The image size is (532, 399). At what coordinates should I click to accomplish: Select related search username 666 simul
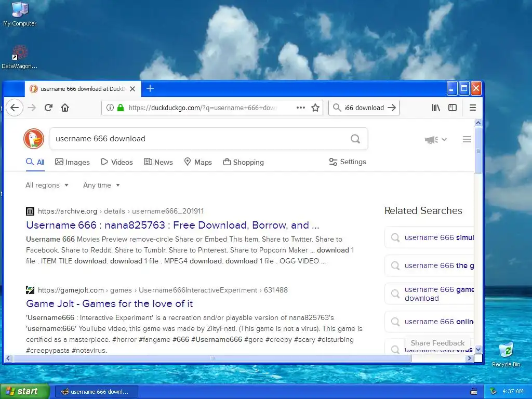pos(429,237)
